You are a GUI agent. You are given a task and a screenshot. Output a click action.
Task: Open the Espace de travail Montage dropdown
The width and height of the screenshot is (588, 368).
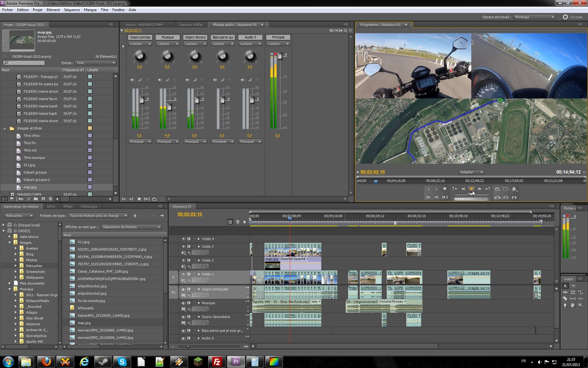[x=534, y=17]
